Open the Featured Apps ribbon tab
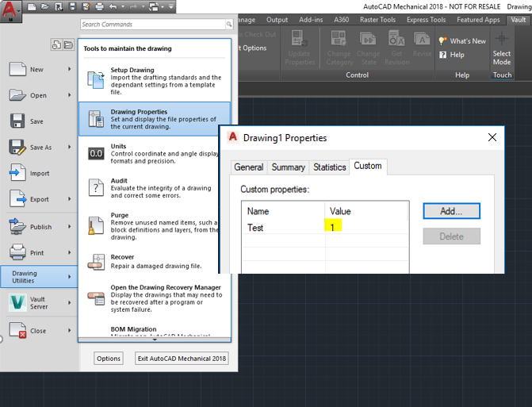The width and height of the screenshot is (532, 407). tap(478, 20)
